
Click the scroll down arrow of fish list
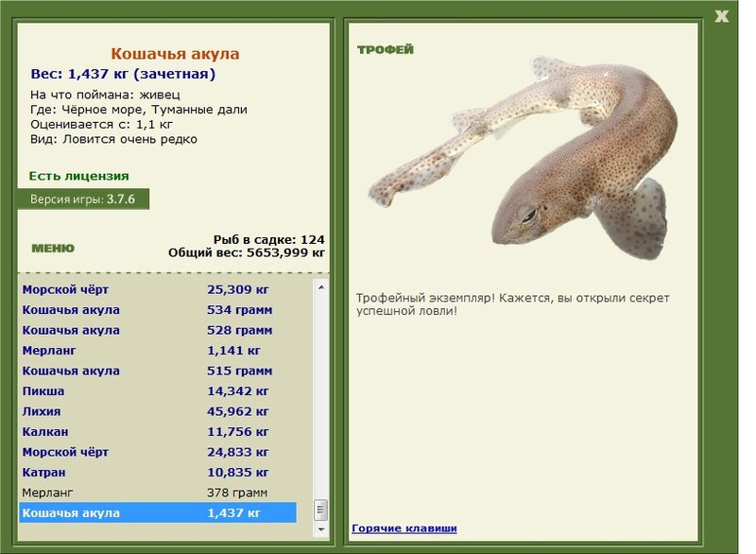tap(321, 529)
